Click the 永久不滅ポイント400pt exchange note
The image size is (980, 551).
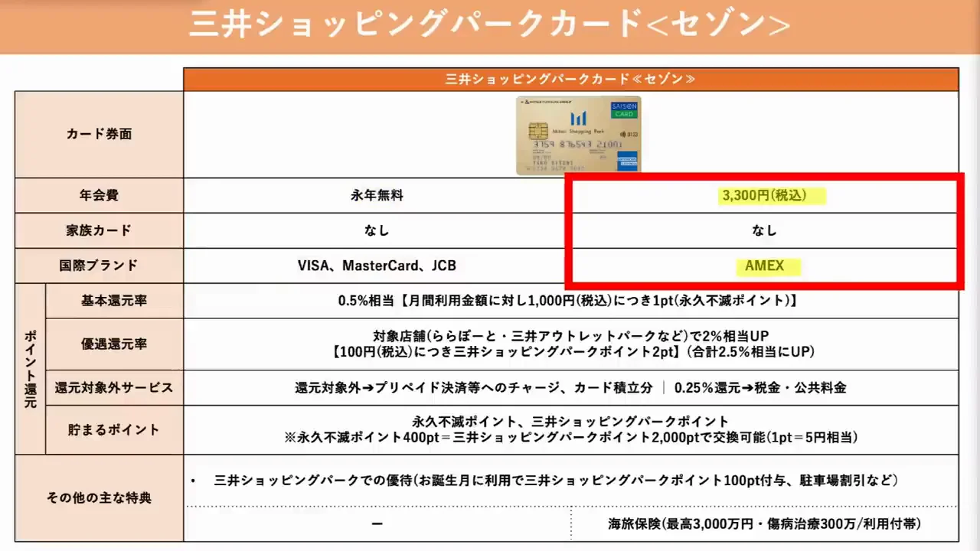tap(570, 439)
